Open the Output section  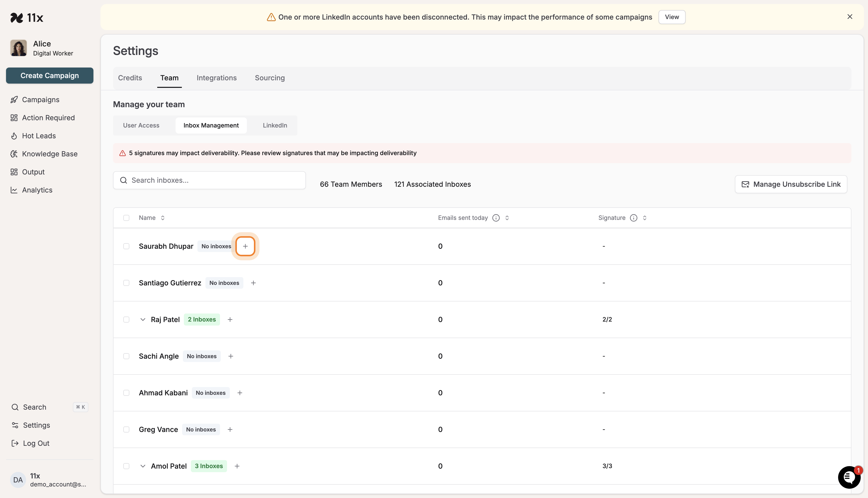coord(33,172)
